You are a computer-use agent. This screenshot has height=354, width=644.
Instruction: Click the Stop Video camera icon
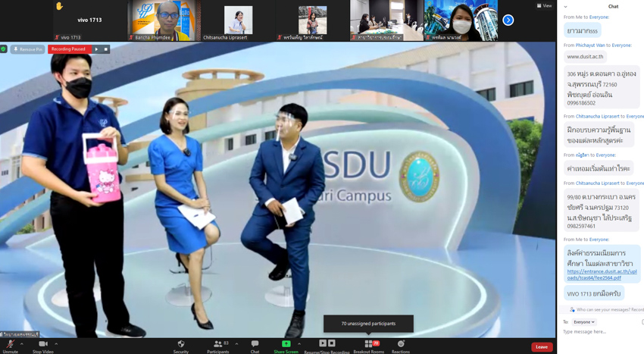[43, 343]
